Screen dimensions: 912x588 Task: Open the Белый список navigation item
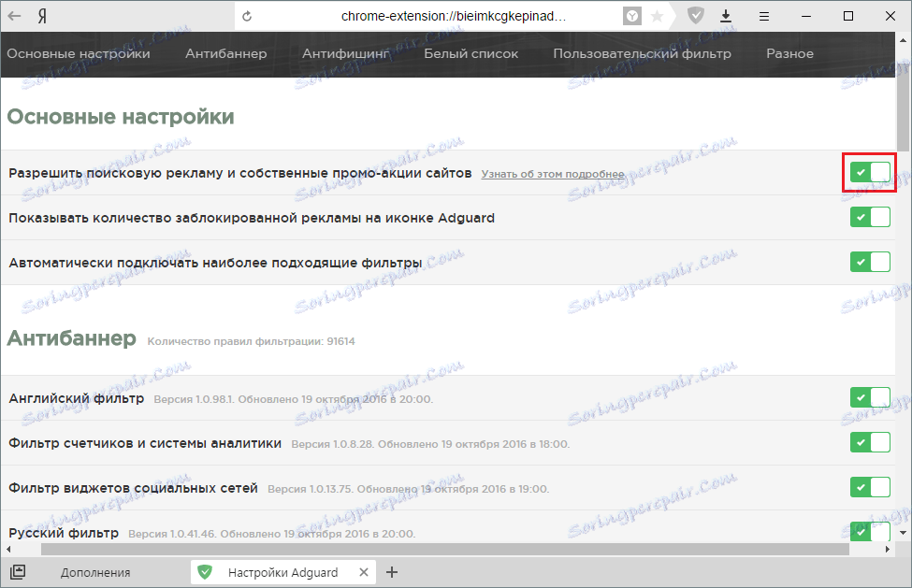tap(471, 53)
